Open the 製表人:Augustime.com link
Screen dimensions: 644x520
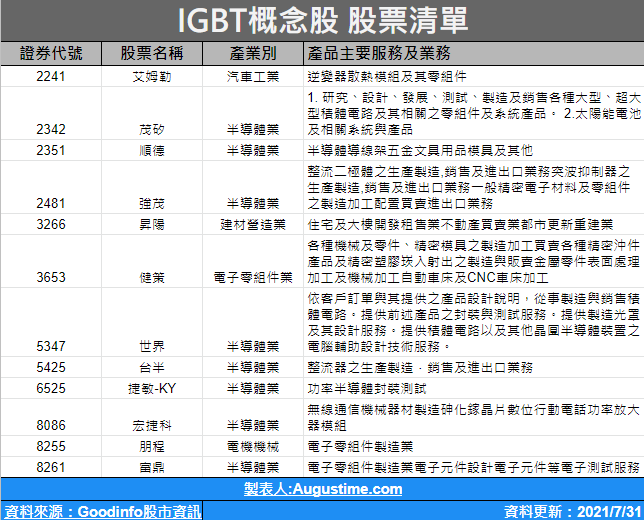(x=323, y=489)
